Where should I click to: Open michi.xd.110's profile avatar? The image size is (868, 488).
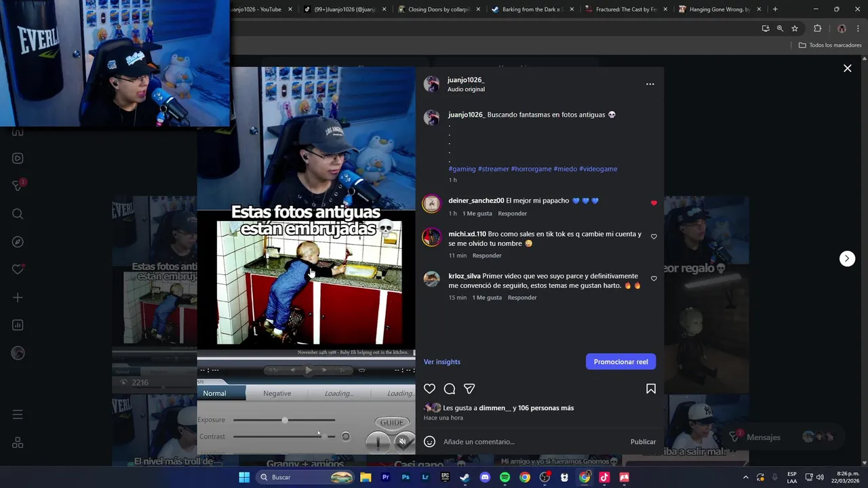pyautogui.click(x=432, y=237)
